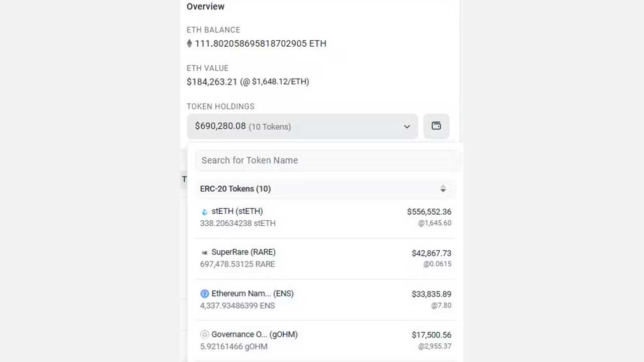Select the Ethereum Nam... (ENS) entry
The image size is (644, 362).
tap(253, 293)
